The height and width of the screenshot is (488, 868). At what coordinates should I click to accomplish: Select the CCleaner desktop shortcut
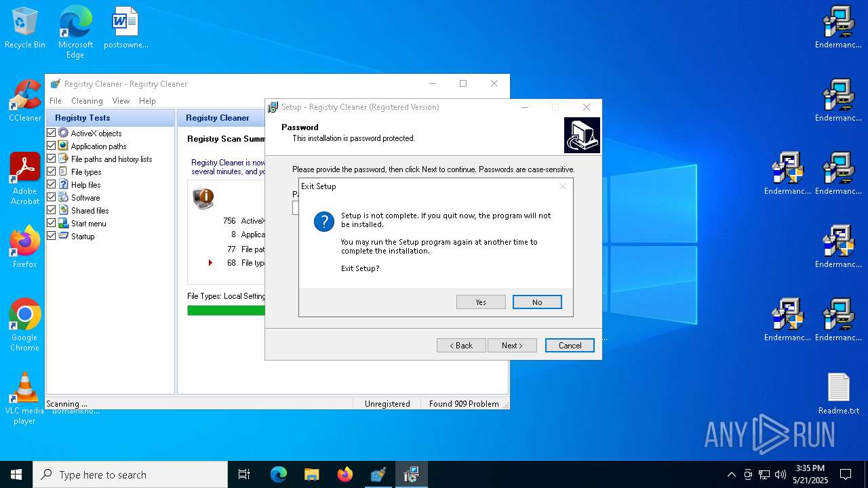coord(25,101)
